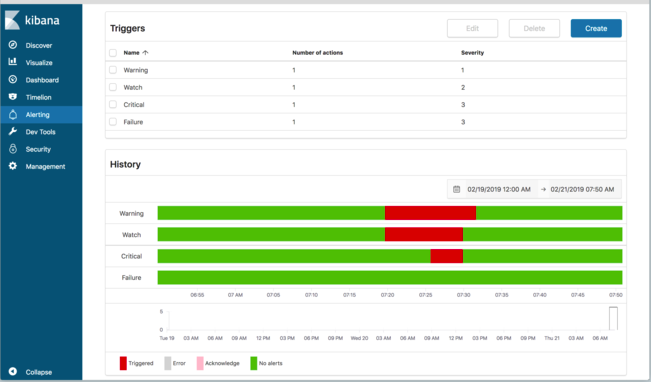Click the Critical name in triggers table
This screenshot has width=651, height=382.
(134, 105)
